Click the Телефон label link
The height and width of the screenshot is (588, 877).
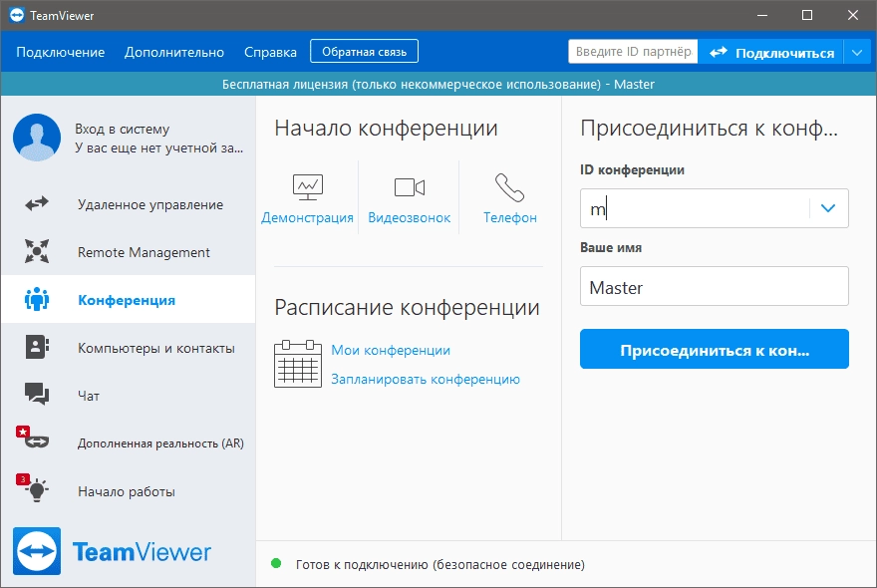(509, 217)
